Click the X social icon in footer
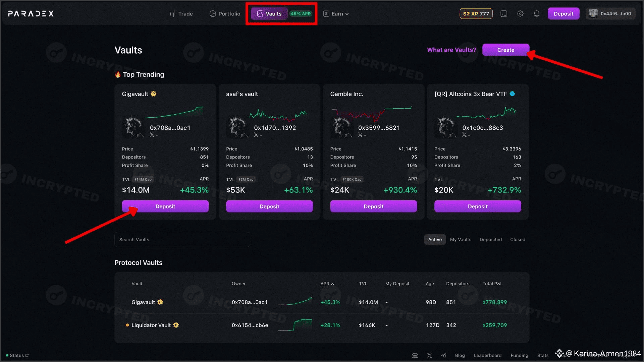644x362 pixels. (x=429, y=356)
